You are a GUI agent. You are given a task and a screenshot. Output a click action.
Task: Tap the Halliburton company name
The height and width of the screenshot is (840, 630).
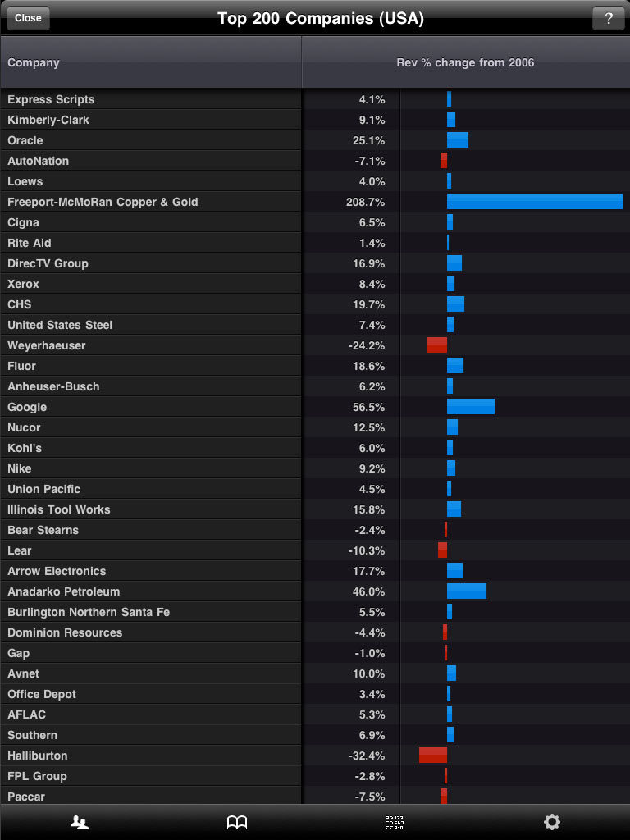click(38, 756)
